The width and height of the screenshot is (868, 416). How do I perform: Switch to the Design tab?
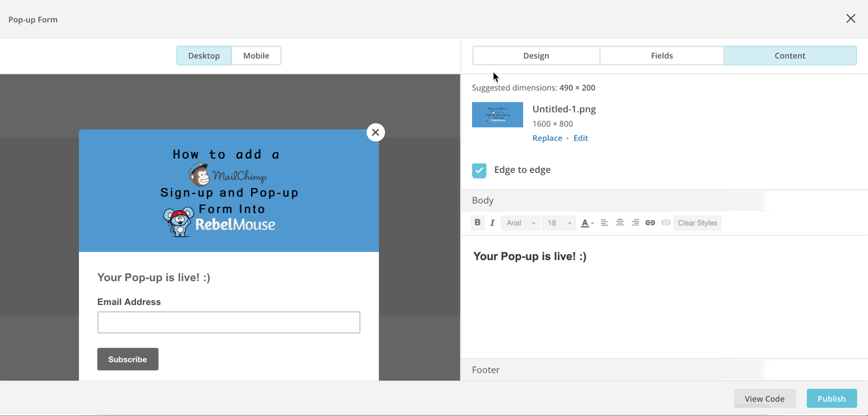536,56
